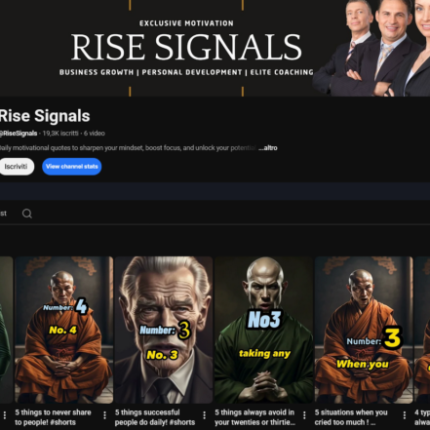Open the green robe "No3" short thumbnail

tap(264, 330)
